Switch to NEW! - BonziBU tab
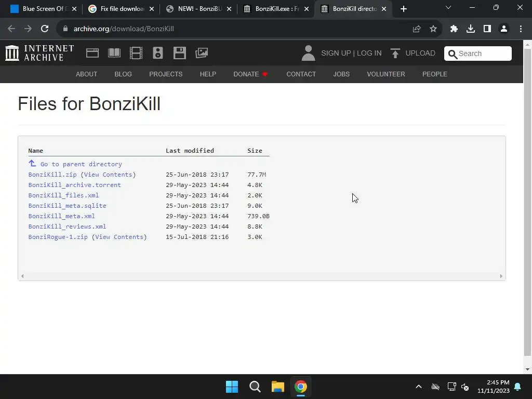Viewport: 532px width, 399px height. pos(199,9)
